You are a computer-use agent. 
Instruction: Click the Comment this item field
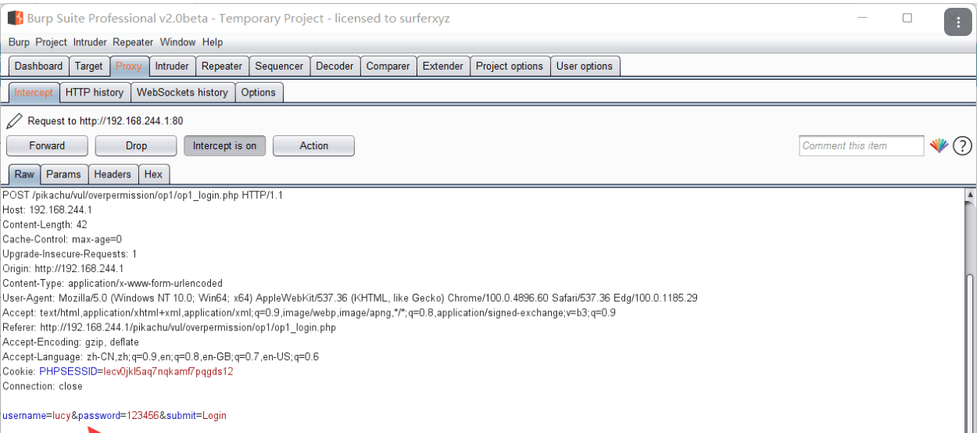[x=860, y=145]
